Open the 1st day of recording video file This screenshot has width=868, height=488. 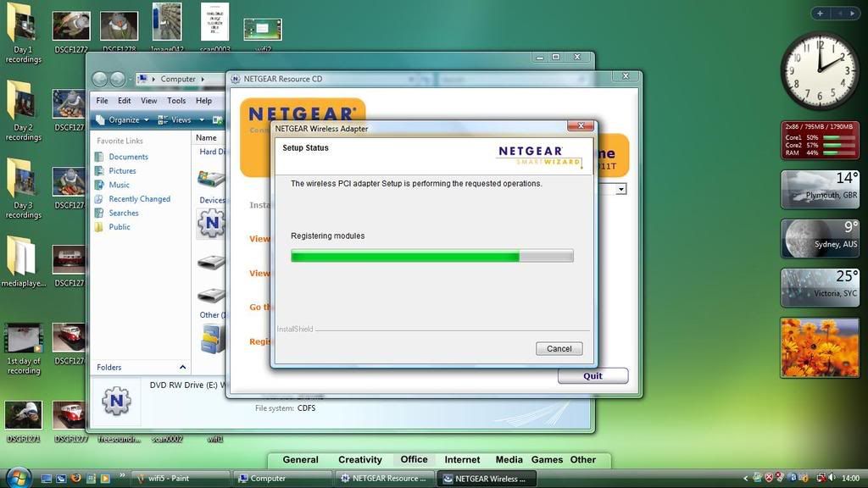click(x=23, y=348)
